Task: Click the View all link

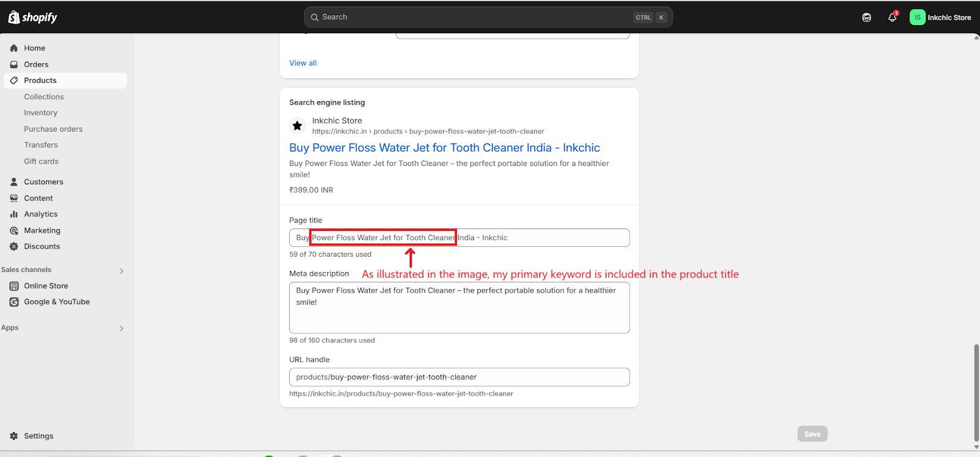Action: [x=303, y=63]
